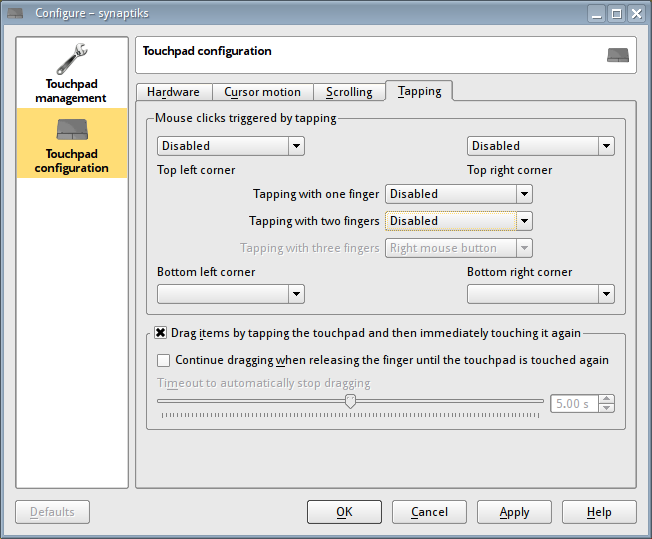Open Tapping with three fingers dropdown
652x539 pixels.
(x=459, y=248)
